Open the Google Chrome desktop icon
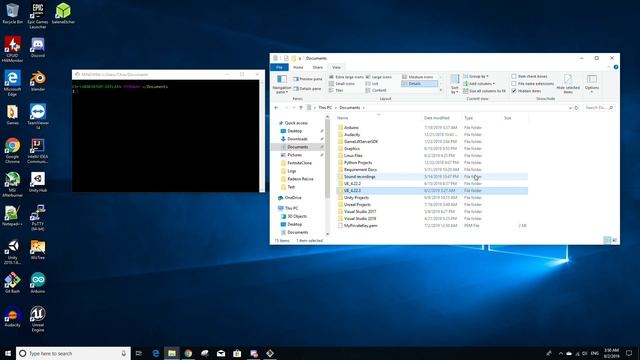 click(12, 150)
